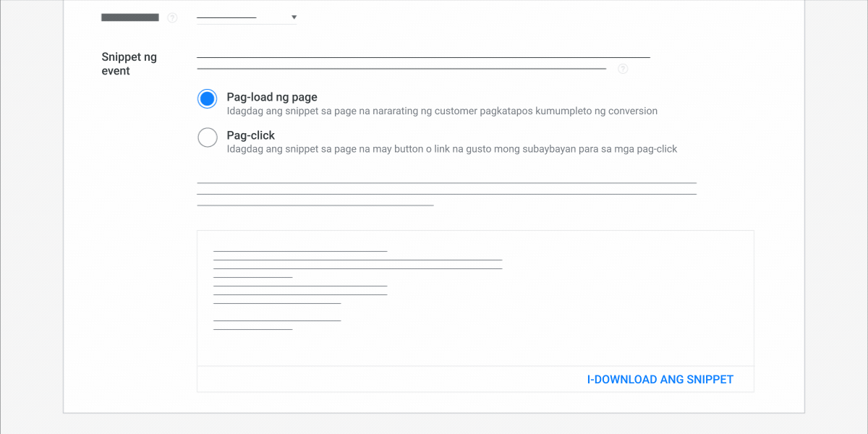This screenshot has height=434, width=868.
Task: Click the empty radio circle for Pag-click
Action: click(x=207, y=137)
